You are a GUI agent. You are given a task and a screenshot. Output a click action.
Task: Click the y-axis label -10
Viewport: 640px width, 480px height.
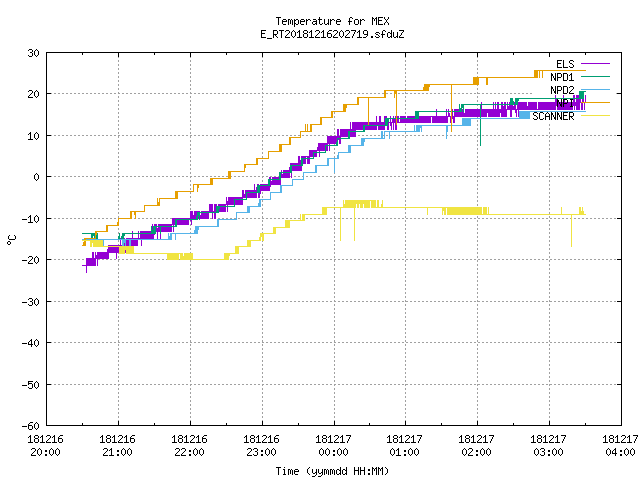pyautogui.click(x=31, y=219)
